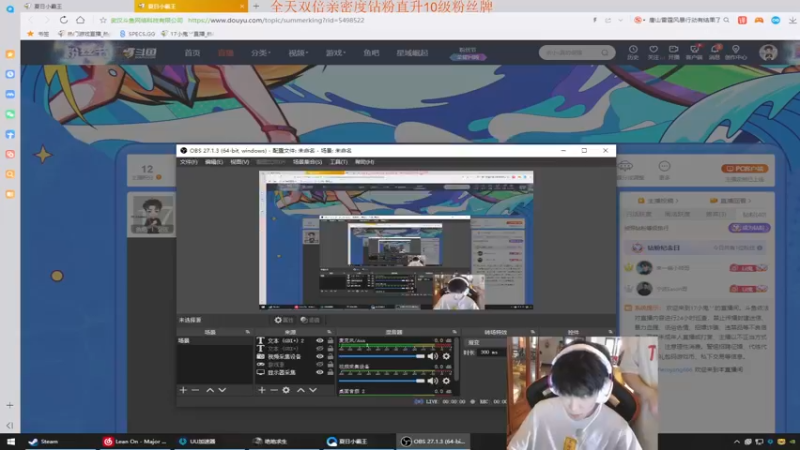
Task: Open settings gear for first mixer channel
Action: point(446,356)
